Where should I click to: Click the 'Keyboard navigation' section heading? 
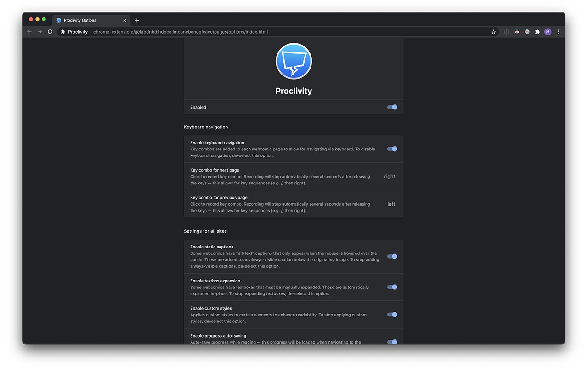click(206, 127)
